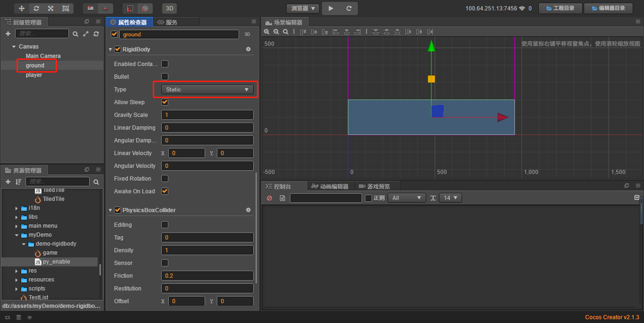Open the console log file
The height and width of the screenshot is (323, 644).
tap(282, 198)
